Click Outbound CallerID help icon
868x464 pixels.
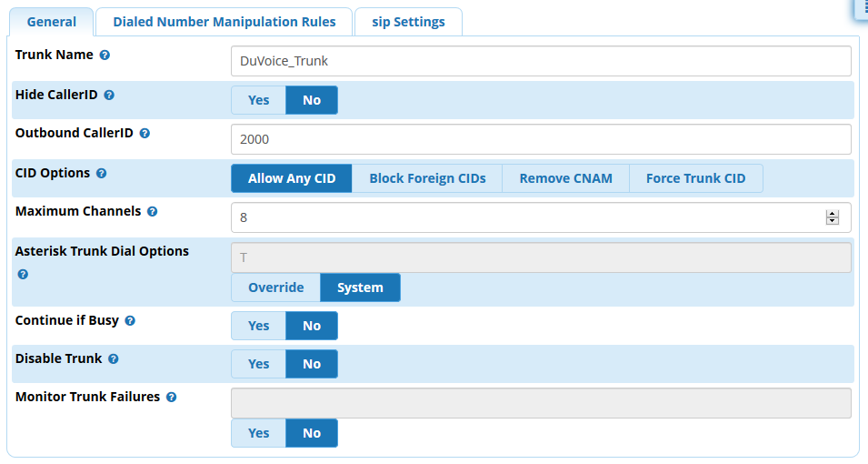pyautogui.click(x=145, y=133)
